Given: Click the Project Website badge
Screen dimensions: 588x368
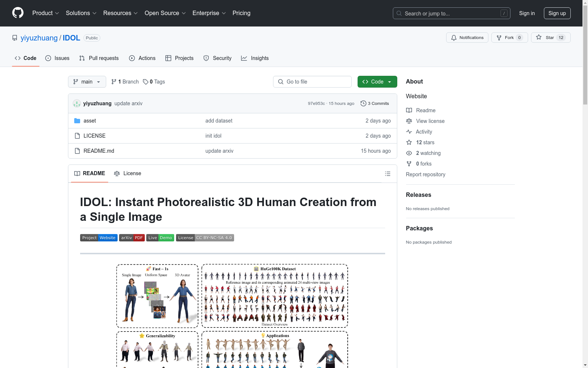Looking at the screenshot, I should coord(99,238).
